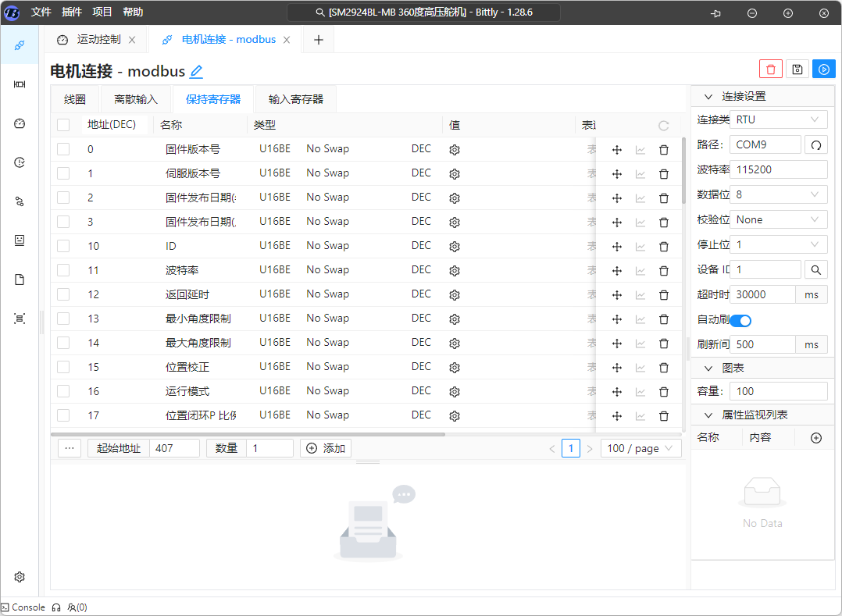Click the save icon in the header
Screen dimensions: 842x616
tap(797, 69)
